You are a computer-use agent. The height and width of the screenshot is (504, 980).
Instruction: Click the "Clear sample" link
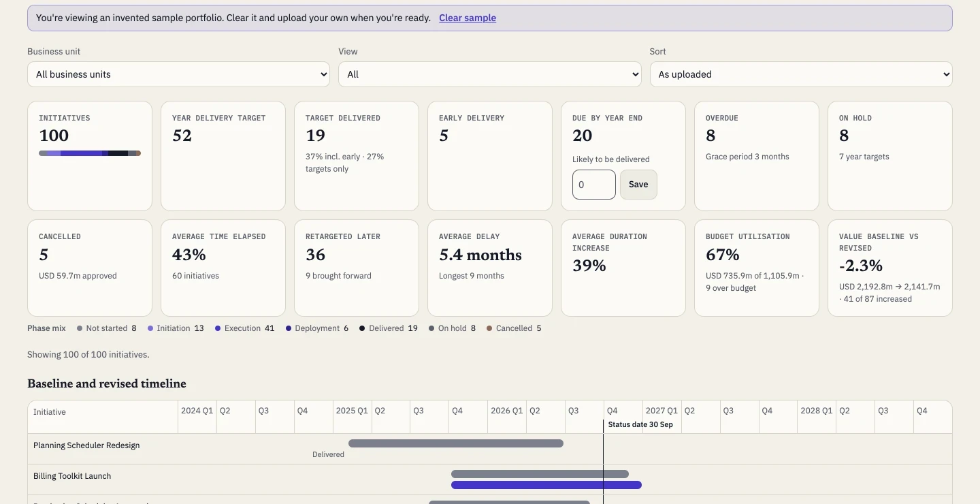(468, 18)
